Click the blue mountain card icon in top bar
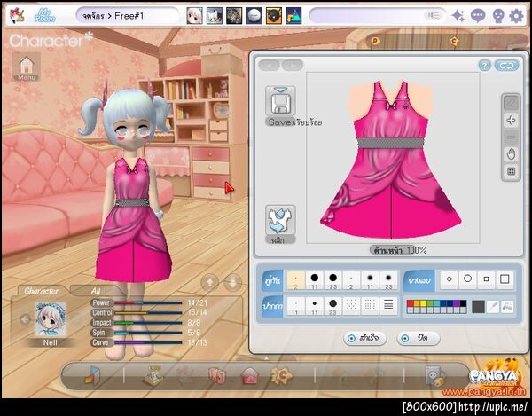 293,16
